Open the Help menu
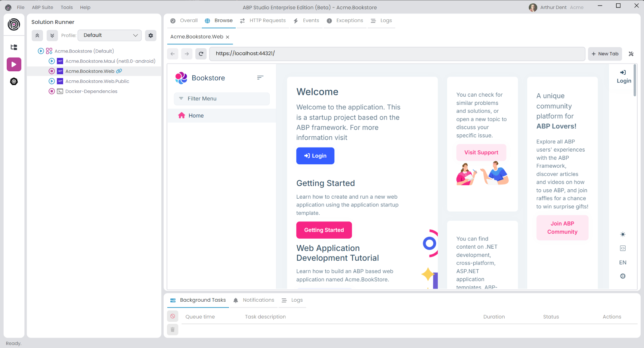 click(x=85, y=7)
